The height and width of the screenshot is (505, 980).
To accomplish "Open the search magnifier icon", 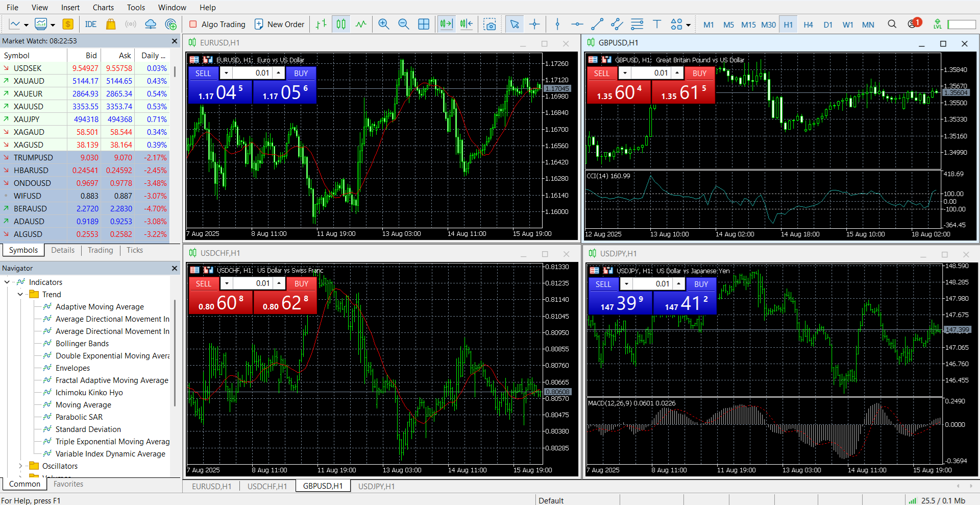I will coord(892,24).
